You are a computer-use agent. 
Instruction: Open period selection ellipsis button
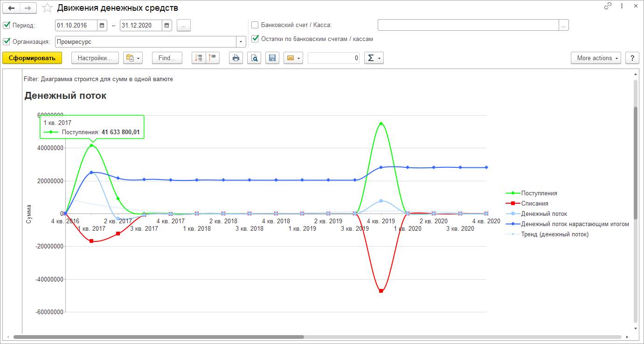coord(184,25)
